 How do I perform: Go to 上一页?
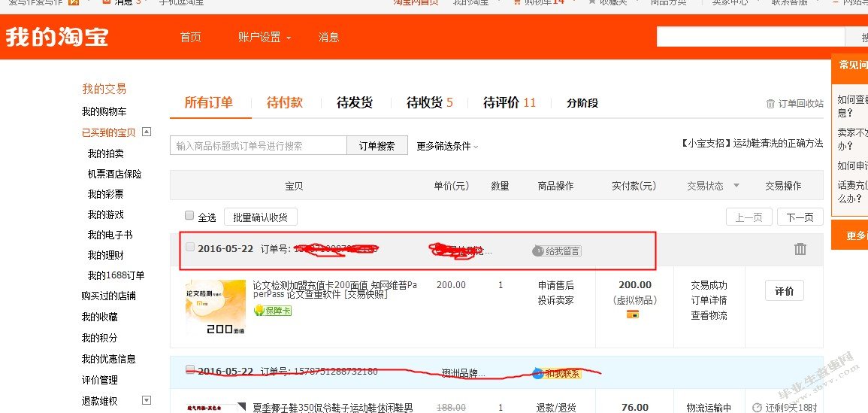[749, 217]
